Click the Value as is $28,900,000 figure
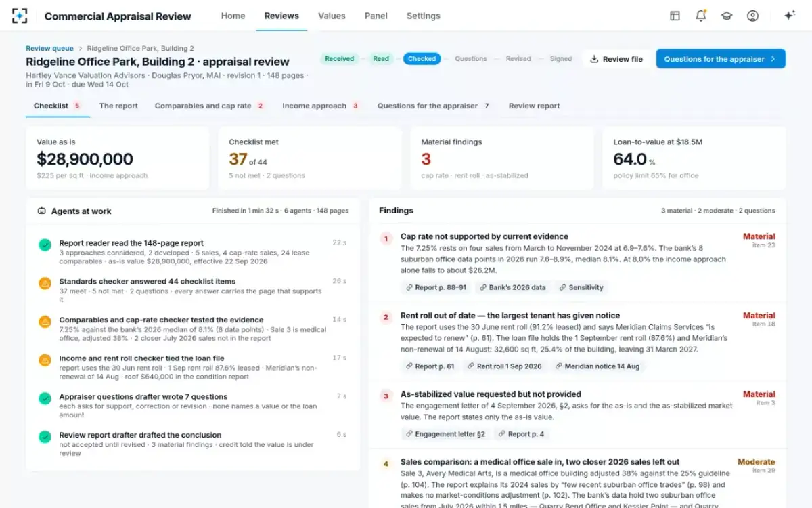812x508 pixels. [85, 159]
